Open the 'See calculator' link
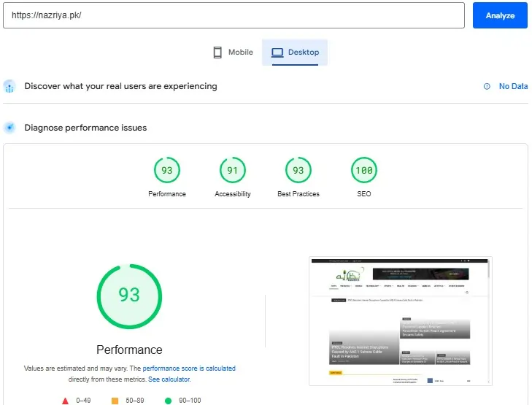 [169, 379]
